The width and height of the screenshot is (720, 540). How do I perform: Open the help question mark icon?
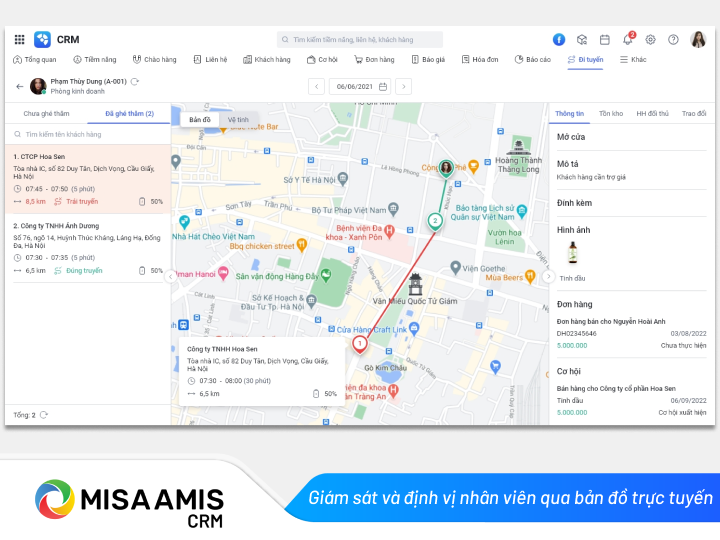pos(673,40)
